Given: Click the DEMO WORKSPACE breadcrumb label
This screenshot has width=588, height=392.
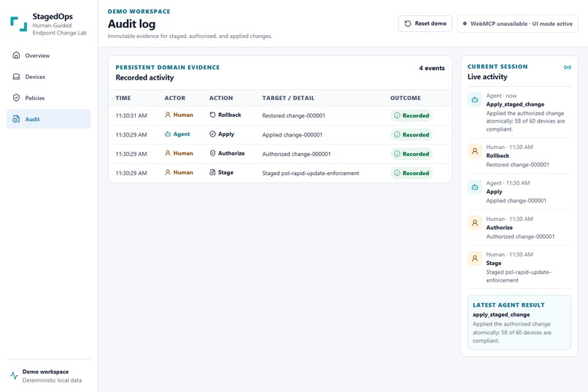Looking at the screenshot, I should click(x=139, y=11).
